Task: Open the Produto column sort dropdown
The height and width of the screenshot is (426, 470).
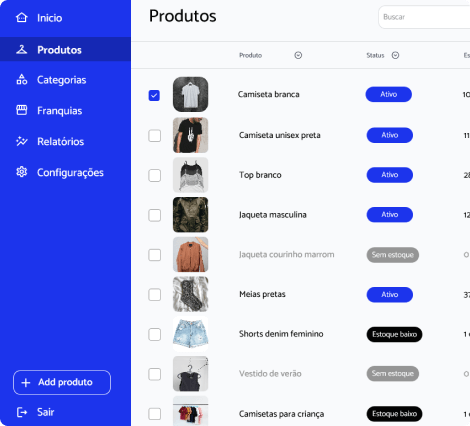Action: [x=298, y=55]
